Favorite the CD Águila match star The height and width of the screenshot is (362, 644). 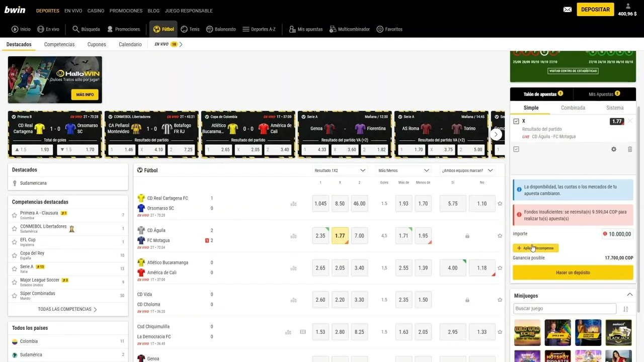pos(500,236)
